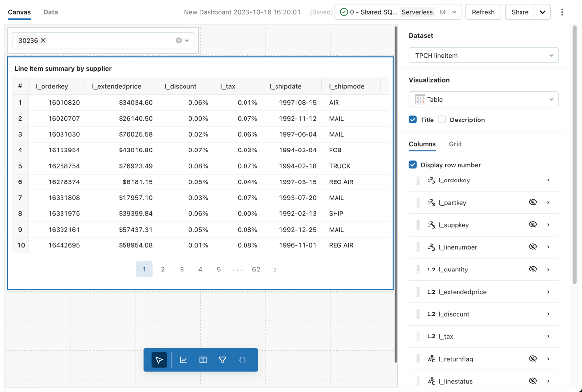Hide the l_extendedprice column
This screenshot has height=392, width=582.
[533, 292]
